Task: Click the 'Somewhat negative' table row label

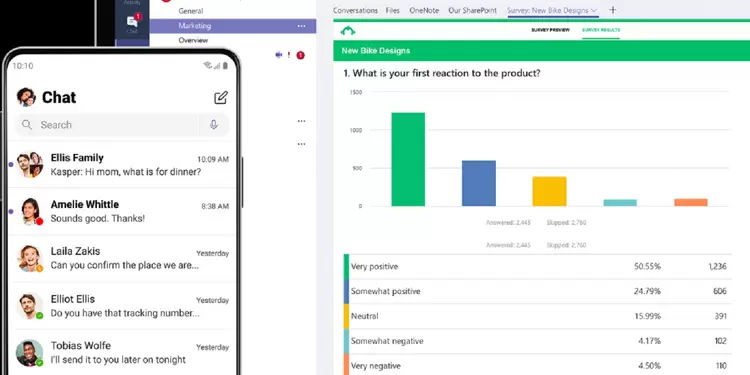Action: [387, 341]
